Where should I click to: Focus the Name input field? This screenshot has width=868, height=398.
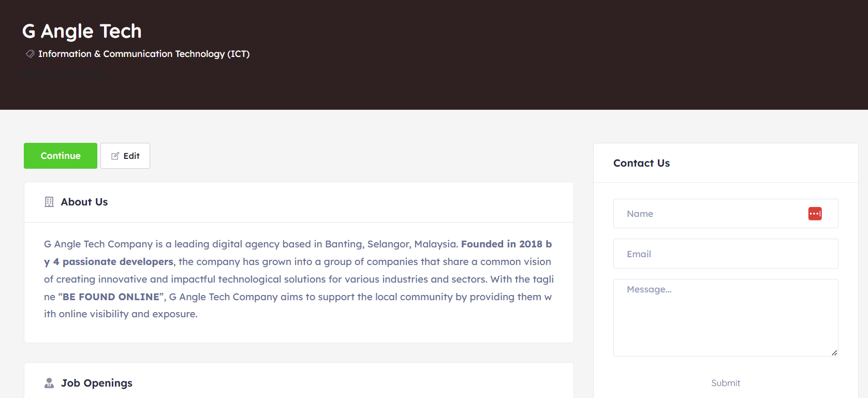709,214
